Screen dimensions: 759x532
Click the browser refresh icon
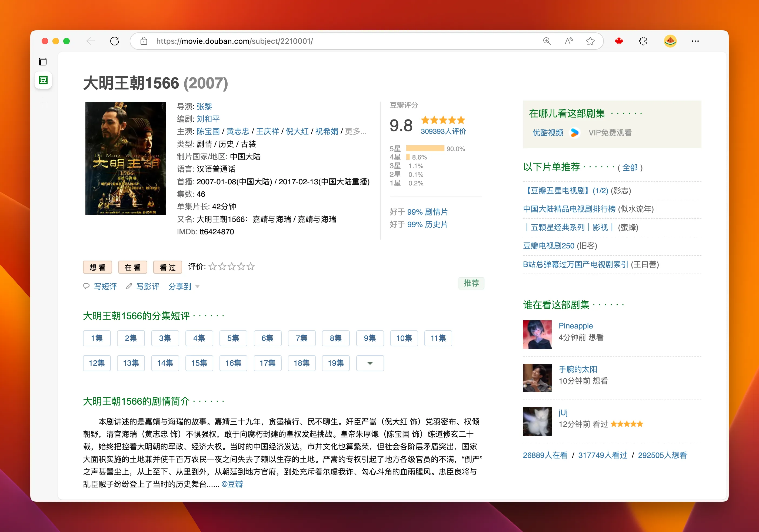pos(114,41)
